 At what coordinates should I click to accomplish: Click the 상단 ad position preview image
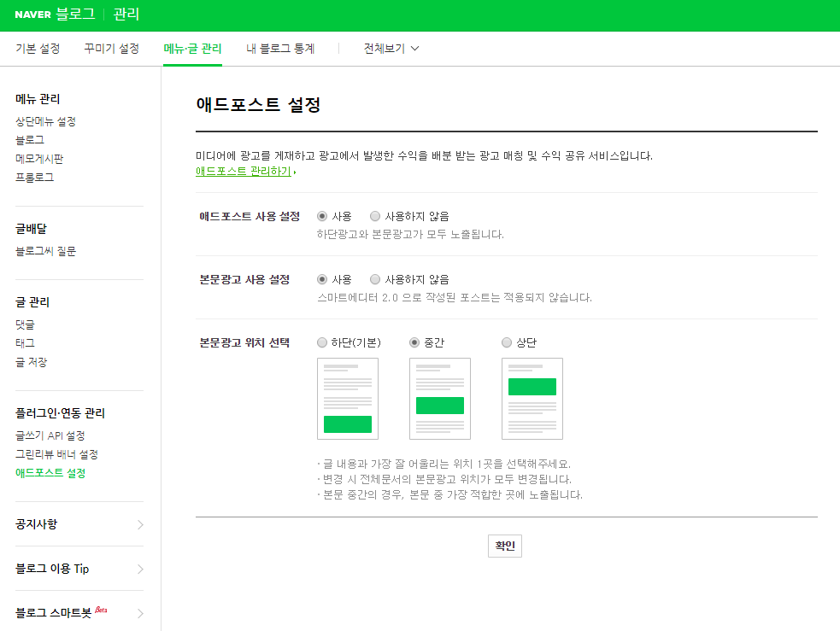tap(532, 399)
